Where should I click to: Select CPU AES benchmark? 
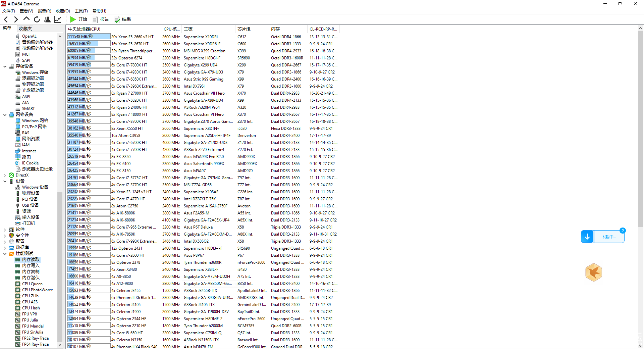(30, 302)
